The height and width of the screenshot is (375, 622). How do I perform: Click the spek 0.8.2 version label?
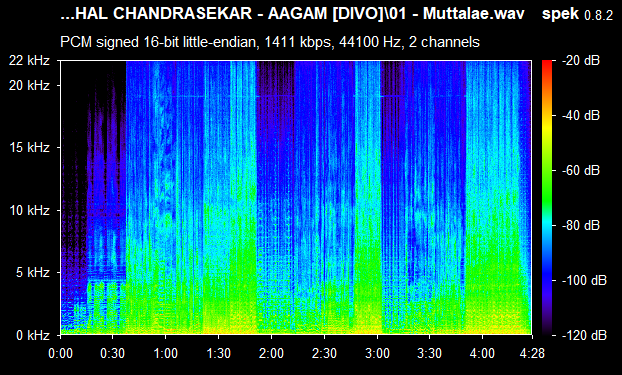(577, 14)
